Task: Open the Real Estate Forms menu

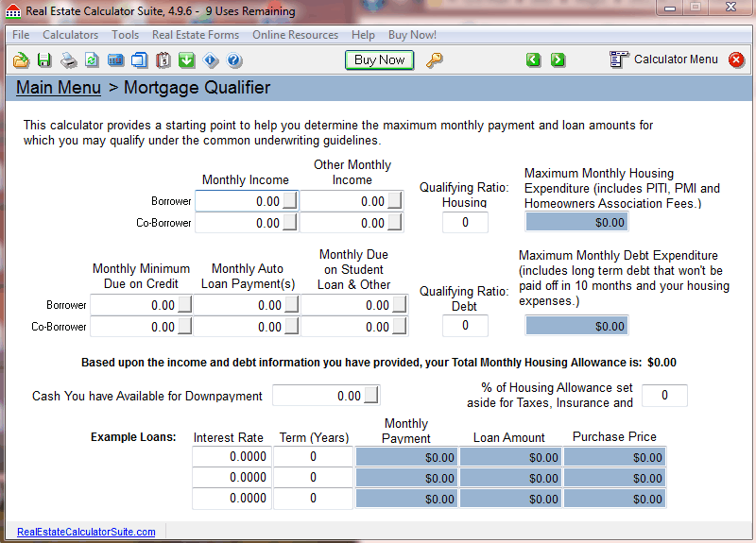Action: click(x=196, y=35)
